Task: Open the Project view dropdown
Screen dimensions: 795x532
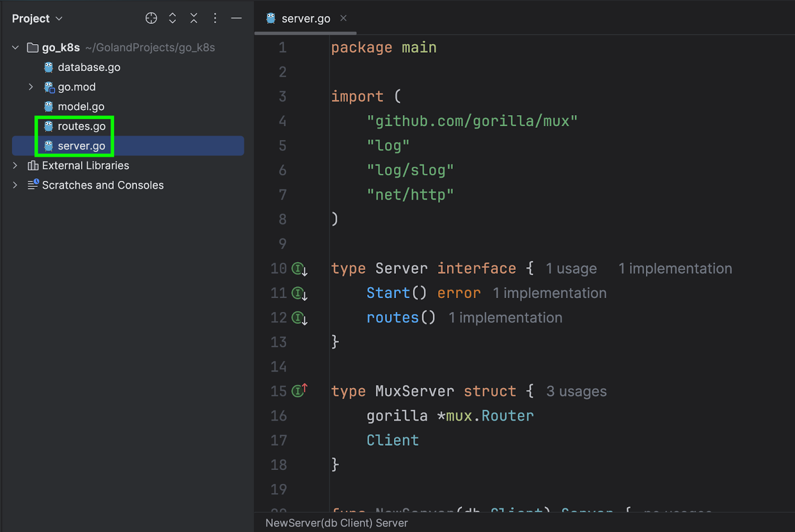Action: (x=37, y=19)
